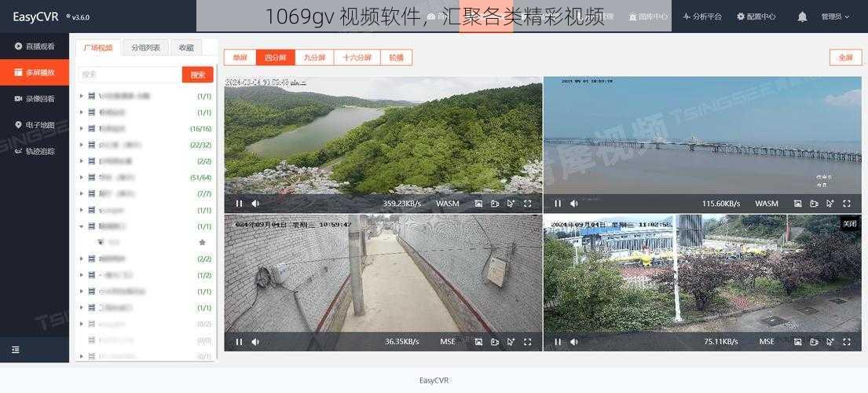
Task: Expand the device group showing (22/32)
Action: (x=82, y=145)
